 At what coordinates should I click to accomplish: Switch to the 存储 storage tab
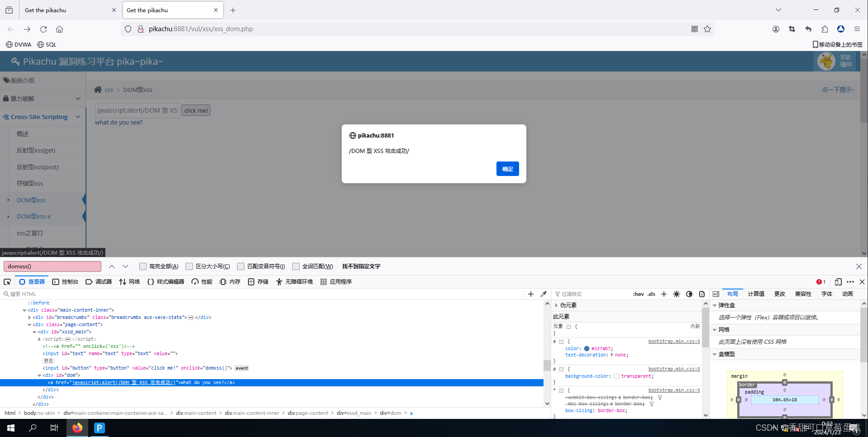[258, 282]
